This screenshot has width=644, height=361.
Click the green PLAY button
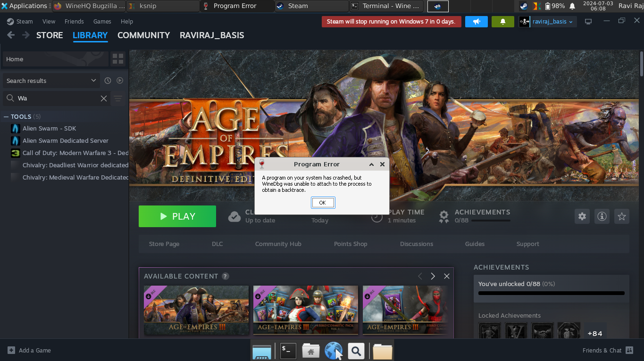pyautogui.click(x=177, y=216)
